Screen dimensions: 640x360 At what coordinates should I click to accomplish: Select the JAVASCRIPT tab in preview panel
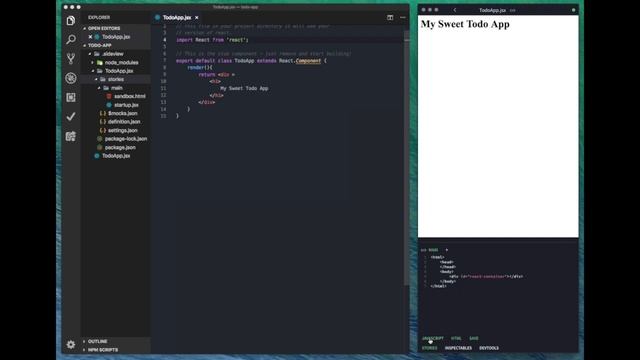pyautogui.click(x=433, y=338)
